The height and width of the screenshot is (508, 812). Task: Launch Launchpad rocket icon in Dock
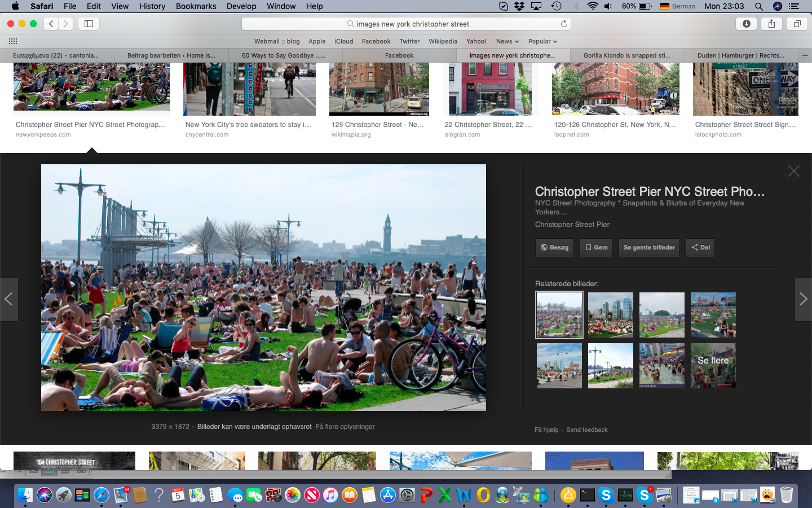64,495
